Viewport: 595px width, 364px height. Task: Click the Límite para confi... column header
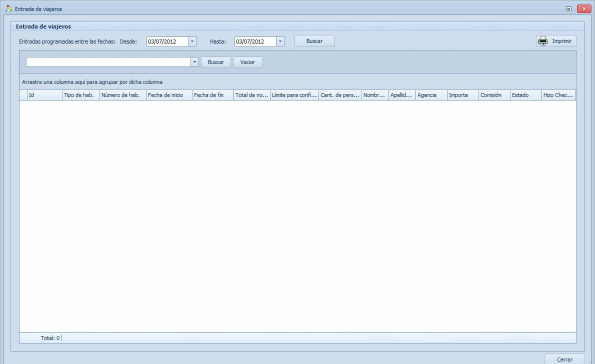click(x=294, y=95)
